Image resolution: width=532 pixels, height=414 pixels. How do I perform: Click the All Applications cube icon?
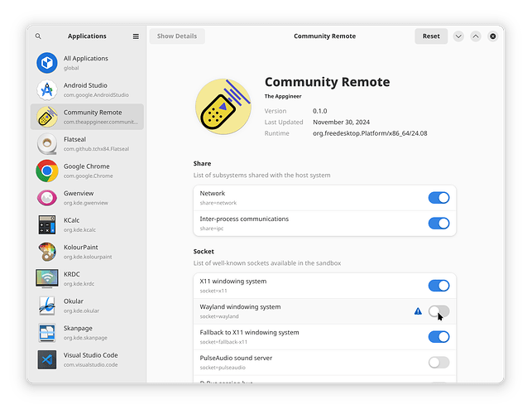pyautogui.click(x=47, y=63)
